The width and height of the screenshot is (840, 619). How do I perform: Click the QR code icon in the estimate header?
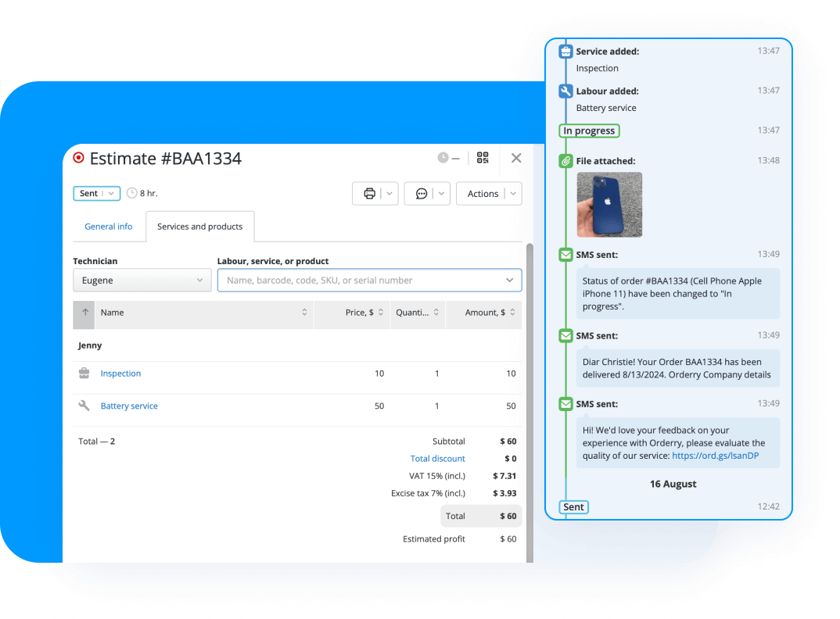482,158
